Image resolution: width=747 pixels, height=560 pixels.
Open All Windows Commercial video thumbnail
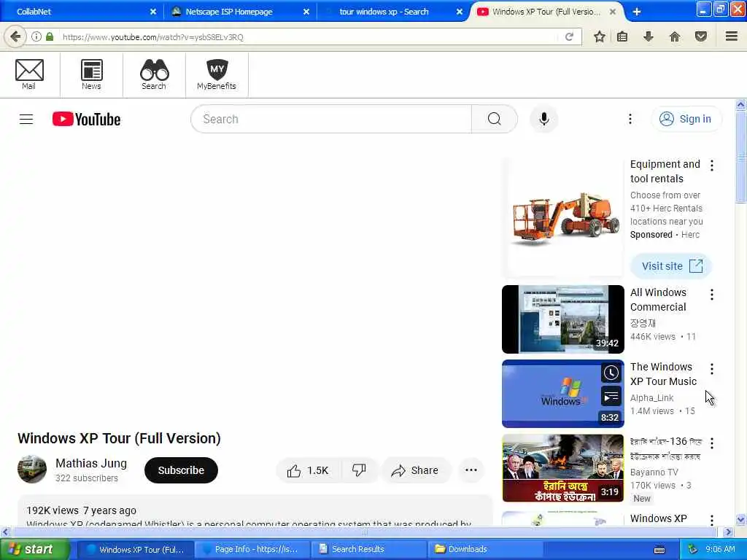[562, 319]
